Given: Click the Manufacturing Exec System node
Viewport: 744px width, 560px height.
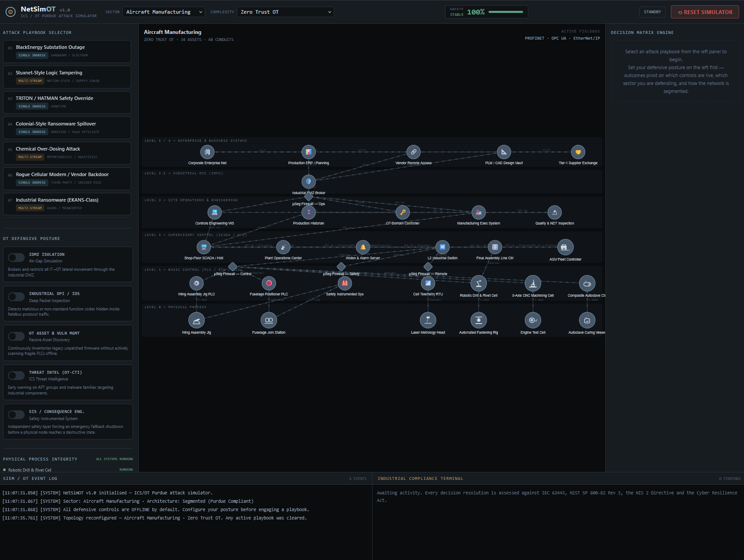Looking at the screenshot, I should point(479,212).
